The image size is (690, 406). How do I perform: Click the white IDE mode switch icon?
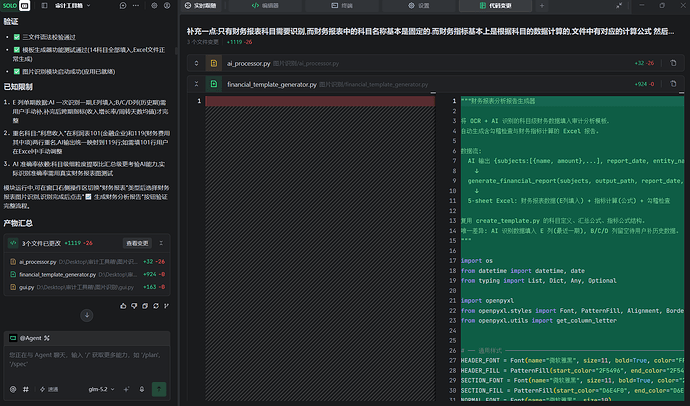point(25,5)
